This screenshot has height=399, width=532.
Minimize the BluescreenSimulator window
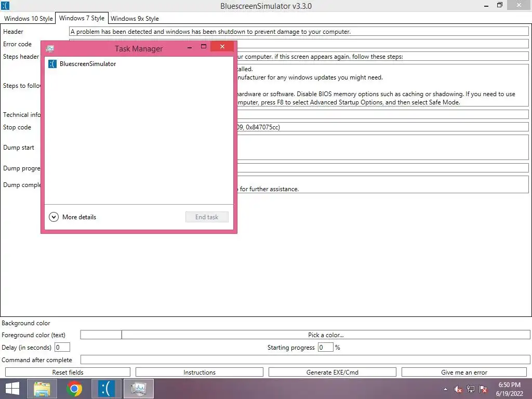pyautogui.click(x=486, y=5)
